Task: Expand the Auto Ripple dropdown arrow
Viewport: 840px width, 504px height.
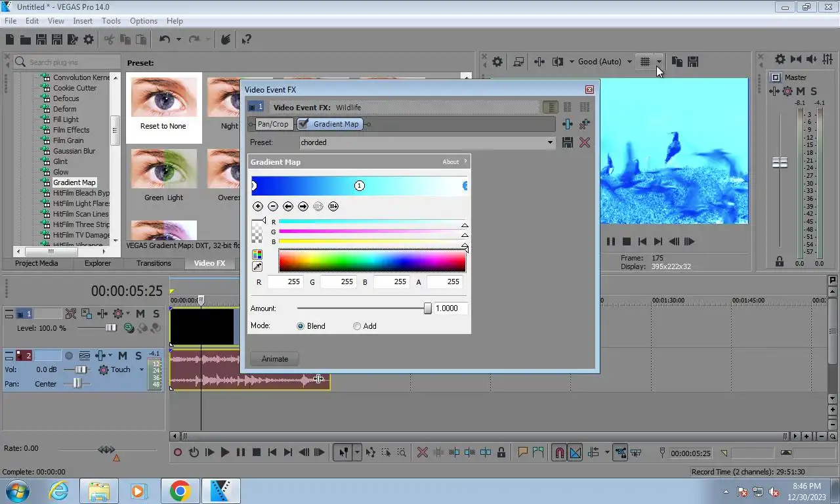Action: tap(607, 452)
